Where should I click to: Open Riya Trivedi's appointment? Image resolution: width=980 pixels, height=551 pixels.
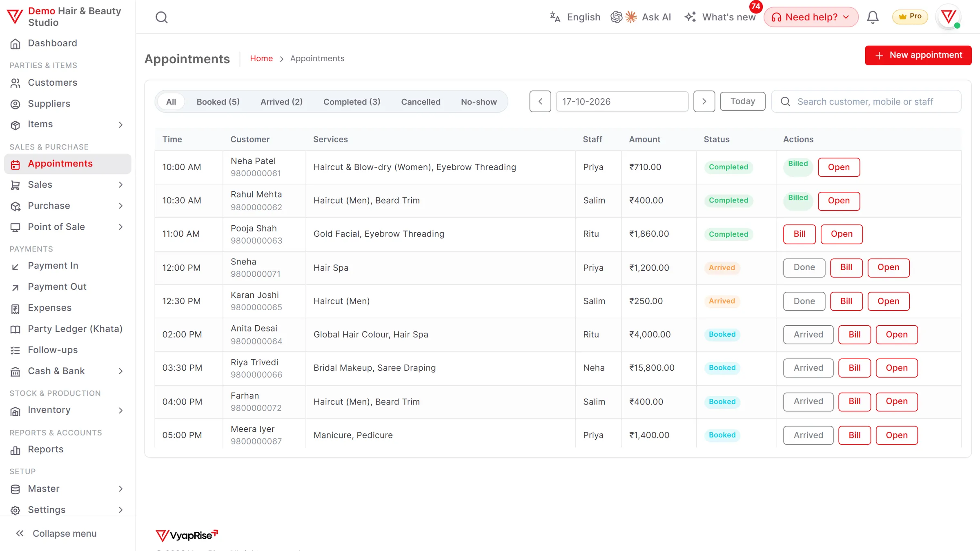pos(897,368)
